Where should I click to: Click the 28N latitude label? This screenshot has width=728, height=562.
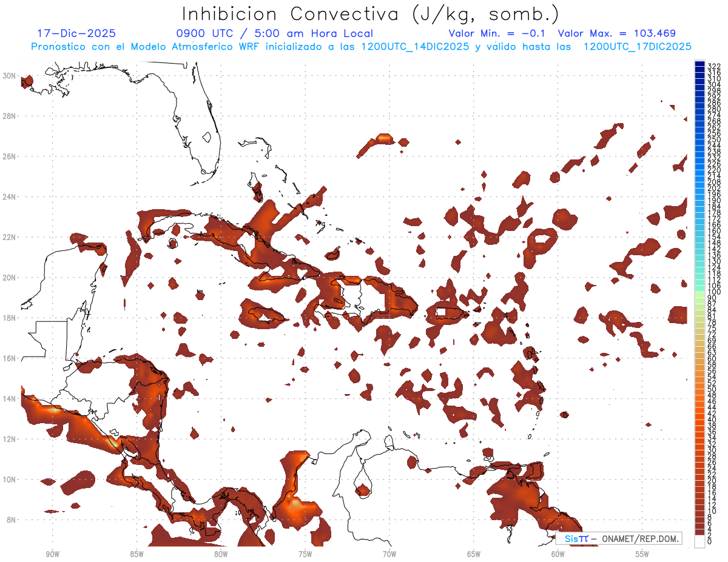[x=9, y=116]
